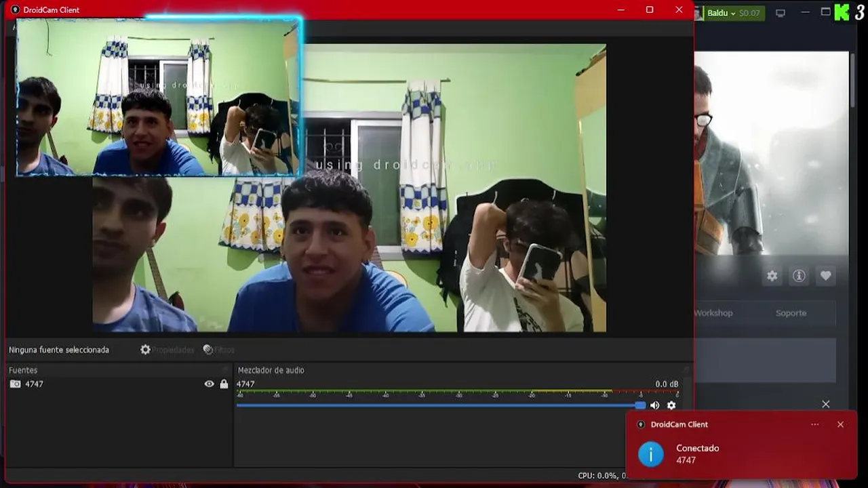Viewport: 868px width, 488px height.
Task: Open game info icon in Steam
Action: [799, 276]
